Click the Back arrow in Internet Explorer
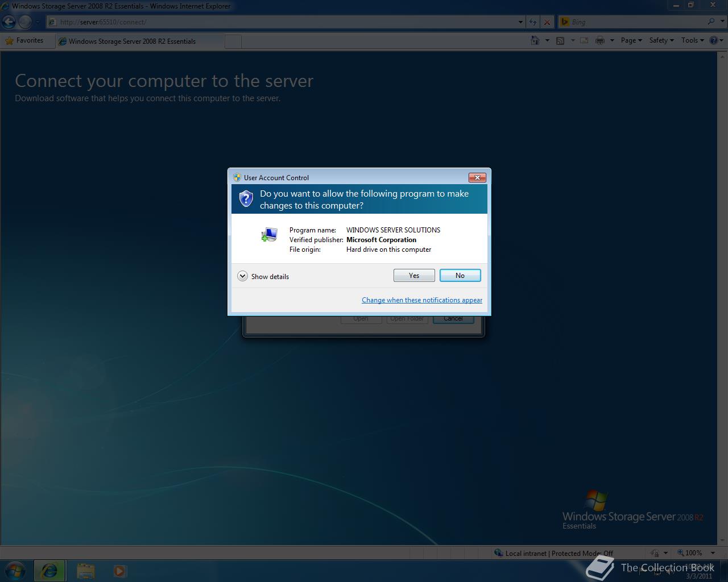 tap(9, 22)
